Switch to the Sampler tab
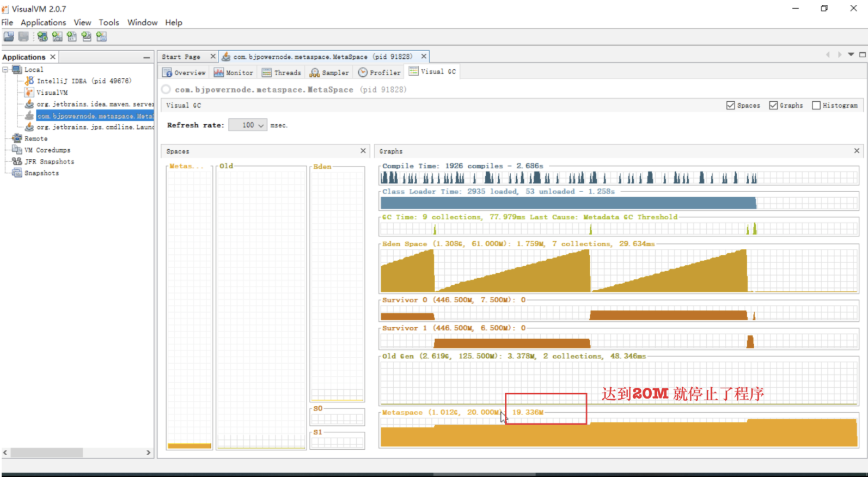868x477 pixels. [329, 72]
